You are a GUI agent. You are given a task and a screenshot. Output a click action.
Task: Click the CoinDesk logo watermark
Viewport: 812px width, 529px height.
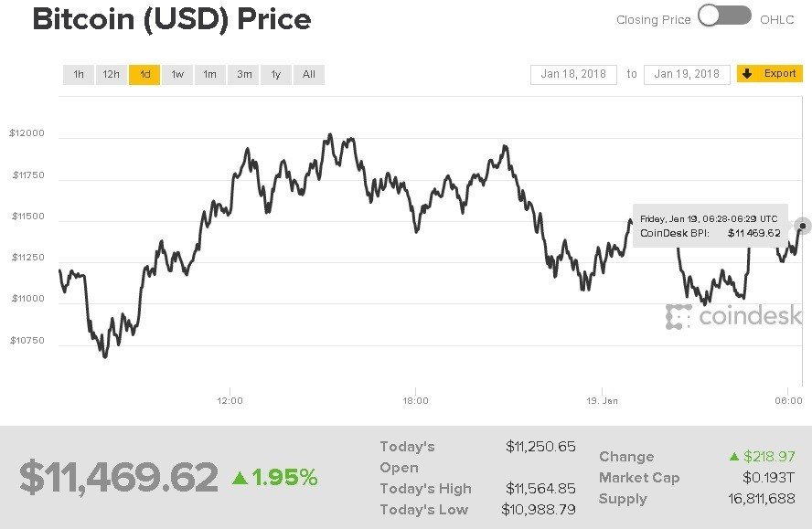click(733, 316)
